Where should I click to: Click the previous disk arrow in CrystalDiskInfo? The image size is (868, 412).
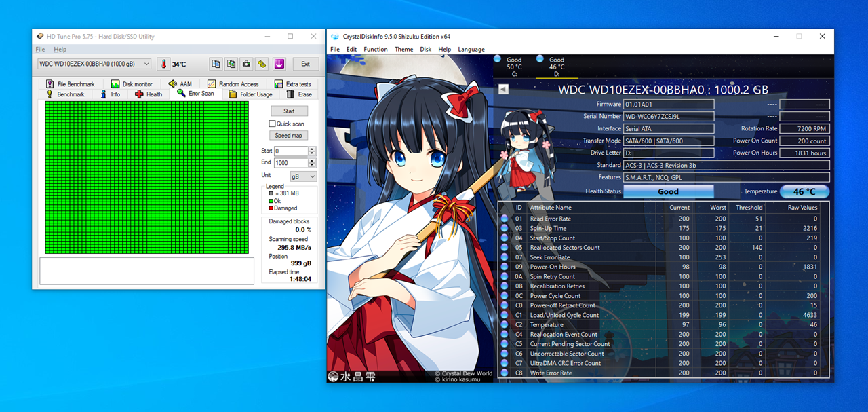[x=503, y=89]
